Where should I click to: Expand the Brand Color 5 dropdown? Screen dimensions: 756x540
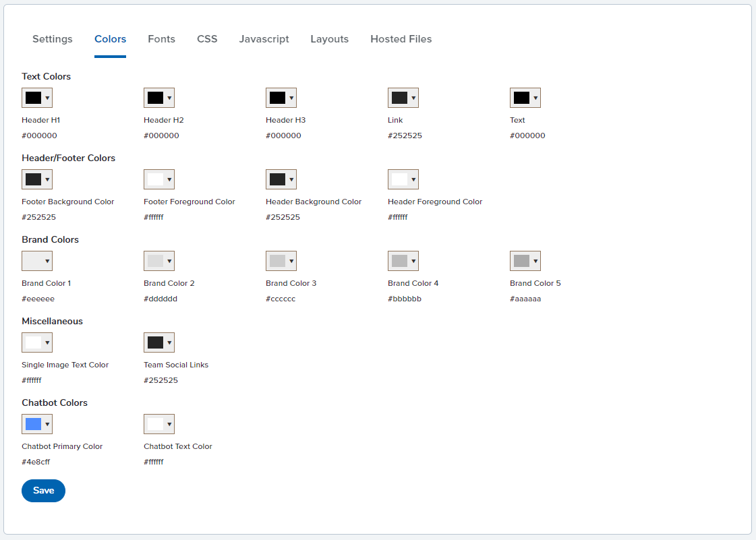pyautogui.click(x=525, y=261)
